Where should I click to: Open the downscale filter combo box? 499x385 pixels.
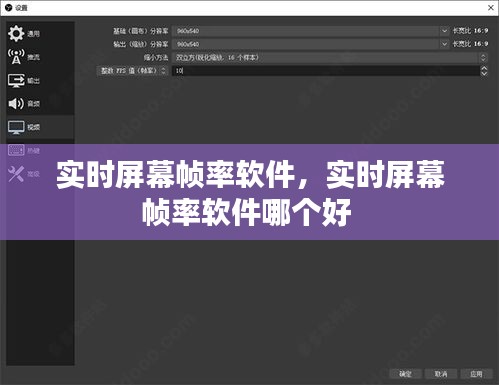click(329, 57)
